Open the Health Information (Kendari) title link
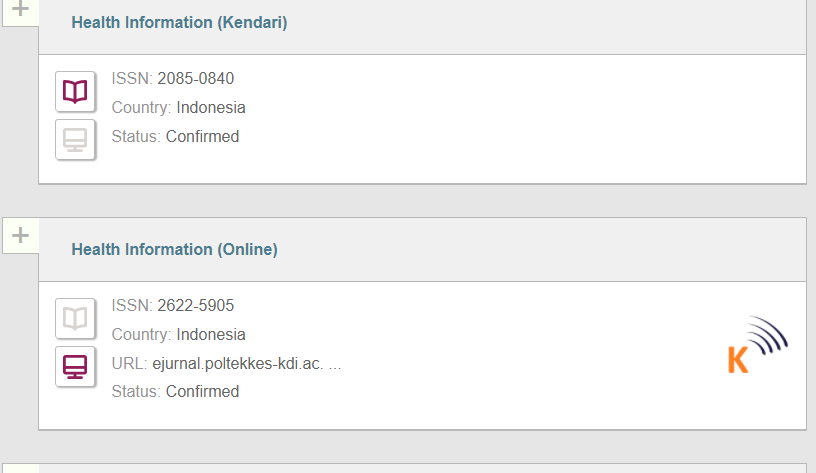Viewport: 816px width, 473px height. [179, 22]
